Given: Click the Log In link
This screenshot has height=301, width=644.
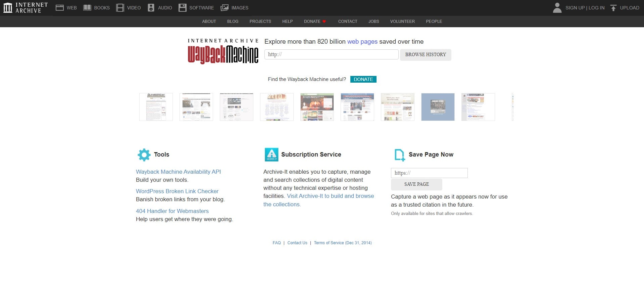Looking at the screenshot, I should (596, 8).
